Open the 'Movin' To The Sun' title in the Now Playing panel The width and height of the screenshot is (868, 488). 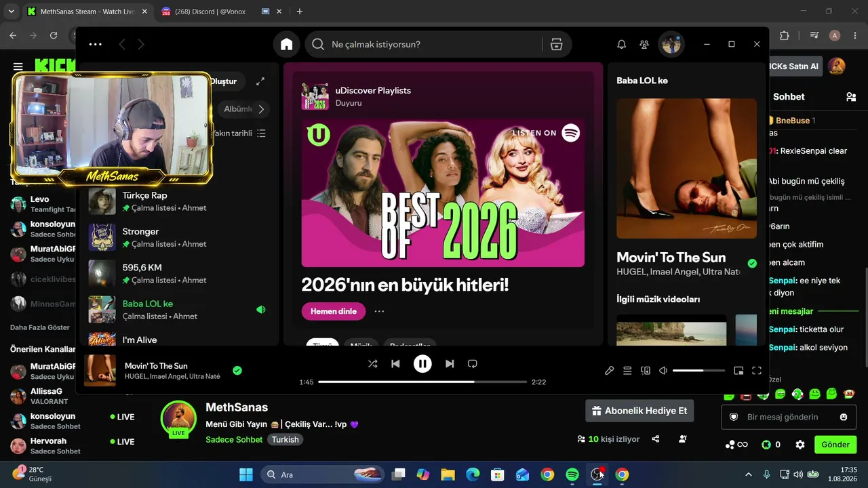pyautogui.click(x=671, y=258)
